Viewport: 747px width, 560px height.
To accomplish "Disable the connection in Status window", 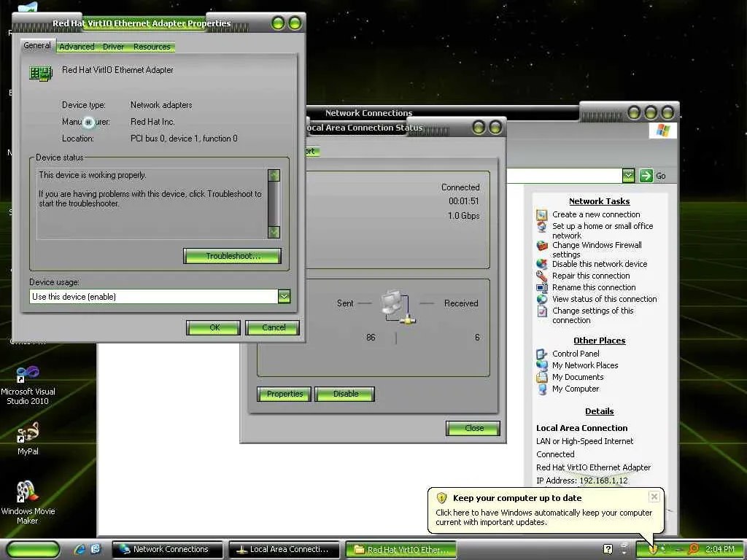I will click(x=345, y=394).
